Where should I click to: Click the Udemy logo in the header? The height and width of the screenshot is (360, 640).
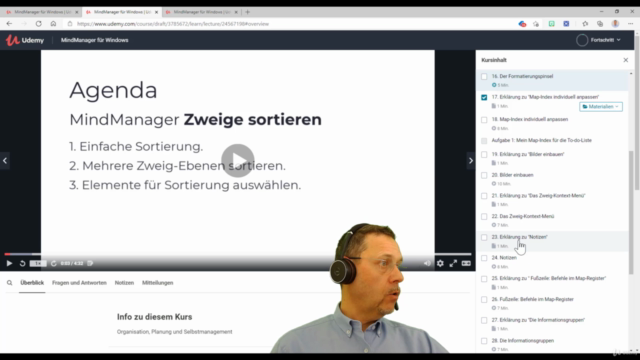coord(24,40)
